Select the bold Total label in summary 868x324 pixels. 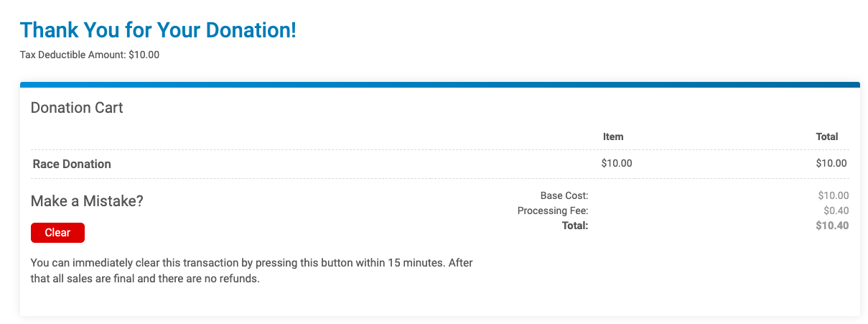[x=575, y=226]
